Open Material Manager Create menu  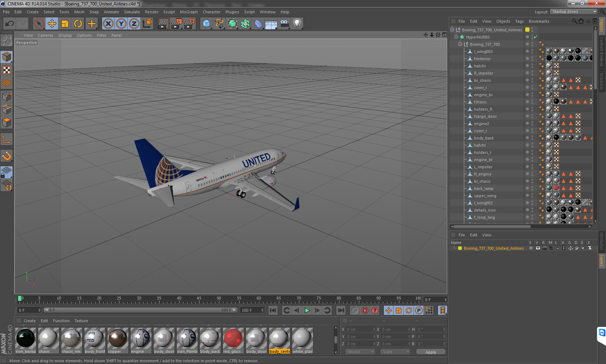(x=30, y=321)
